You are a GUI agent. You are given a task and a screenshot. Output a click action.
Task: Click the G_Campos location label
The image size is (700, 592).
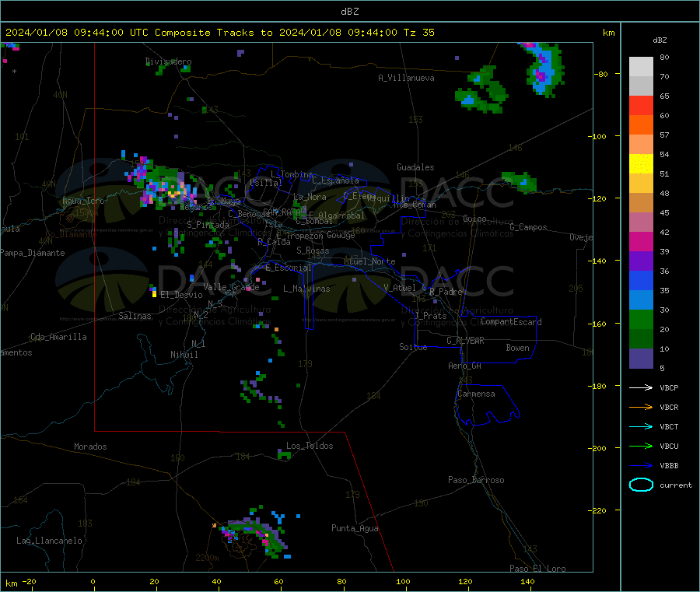[528, 227]
